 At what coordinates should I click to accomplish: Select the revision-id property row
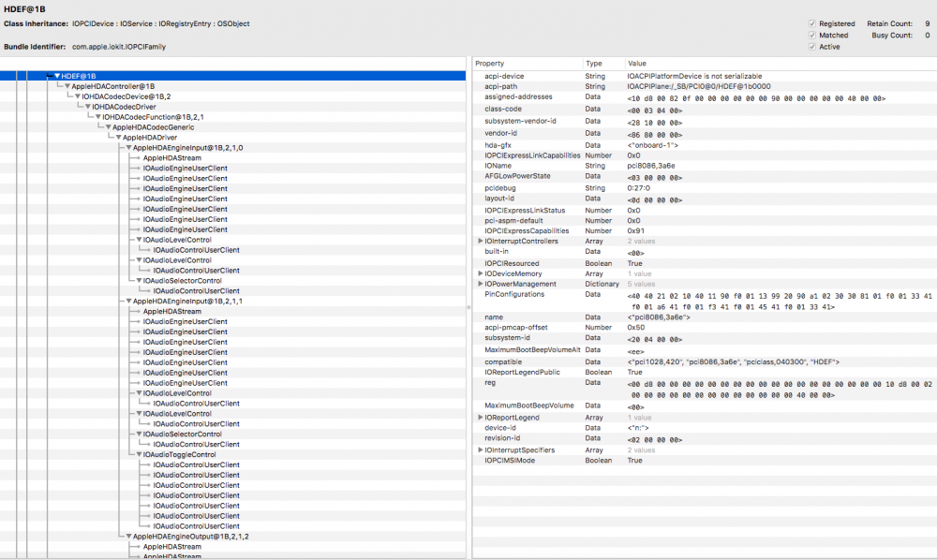(x=705, y=439)
